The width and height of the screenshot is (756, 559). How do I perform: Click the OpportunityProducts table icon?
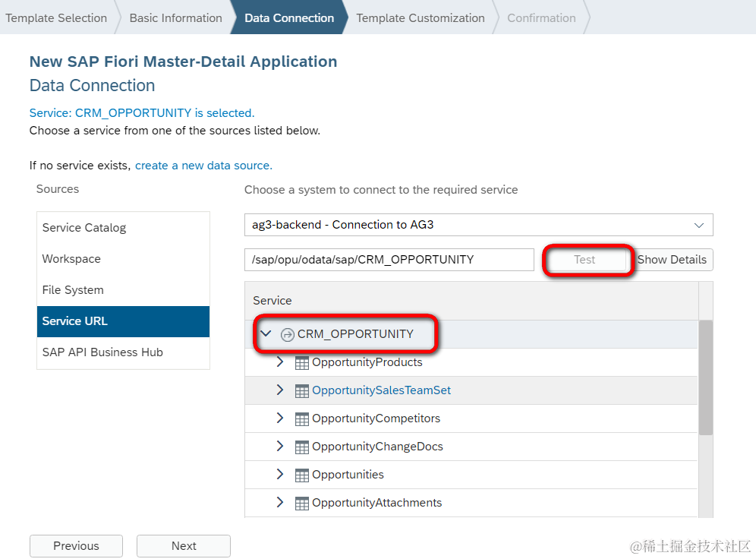[302, 363]
